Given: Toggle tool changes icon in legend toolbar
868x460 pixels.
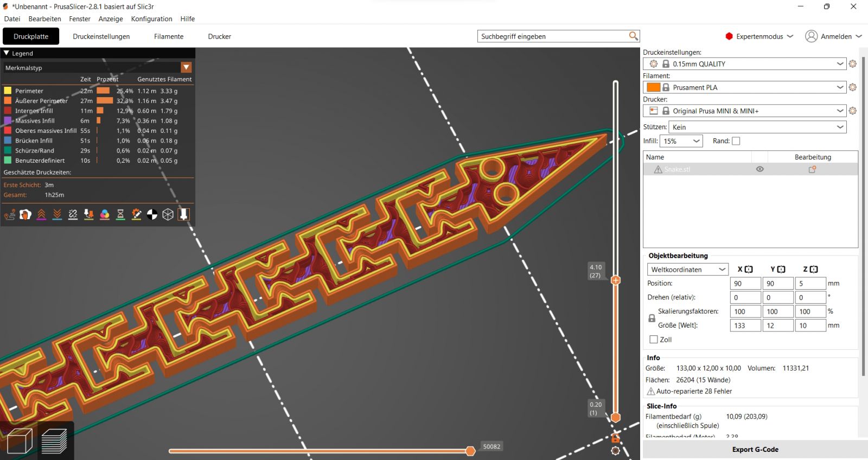Looking at the screenshot, I should click(x=89, y=215).
